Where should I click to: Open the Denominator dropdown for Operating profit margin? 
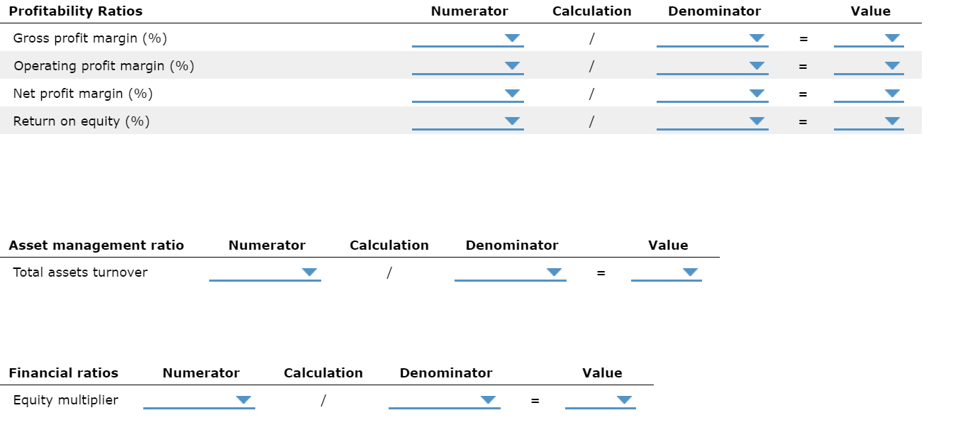[757, 66]
